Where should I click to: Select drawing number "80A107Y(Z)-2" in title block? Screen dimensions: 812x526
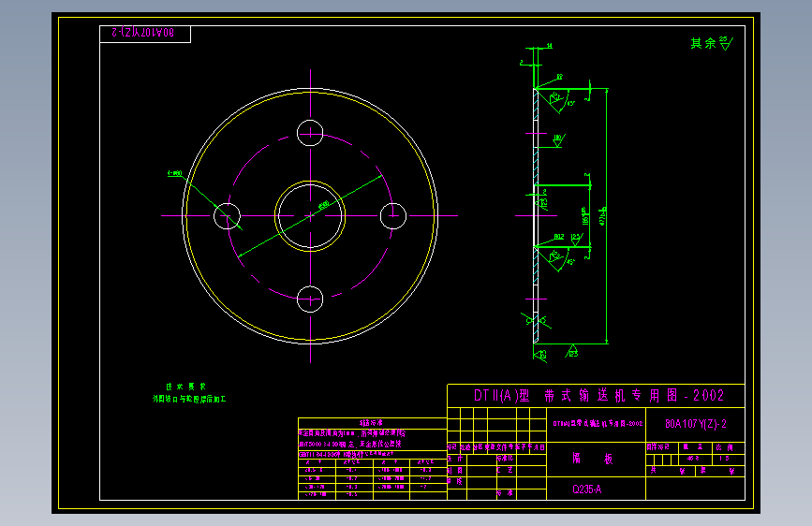pos(696,424)
